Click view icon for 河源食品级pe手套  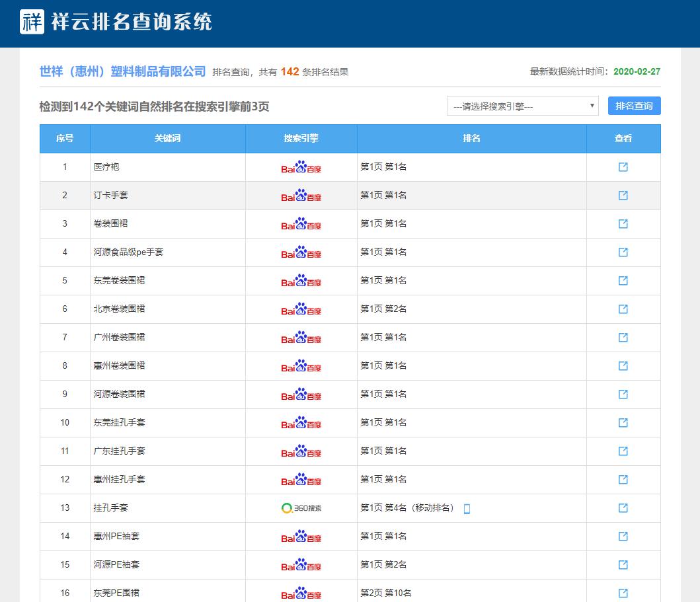coord(623,252)
